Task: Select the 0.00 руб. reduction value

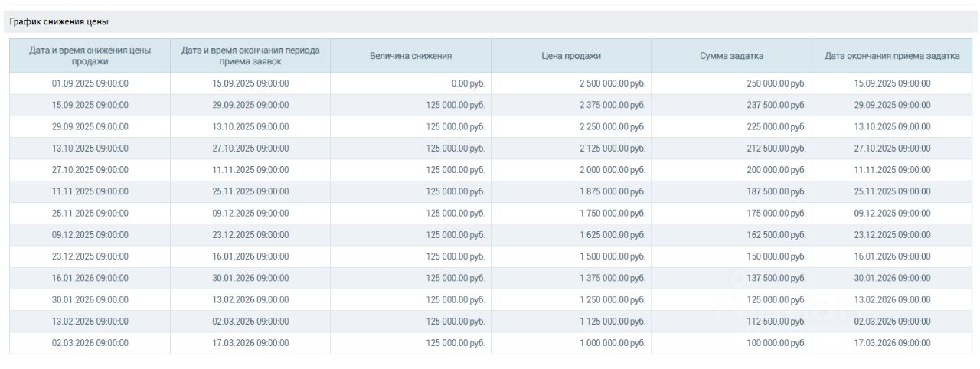Action: (x=468, y=83)
